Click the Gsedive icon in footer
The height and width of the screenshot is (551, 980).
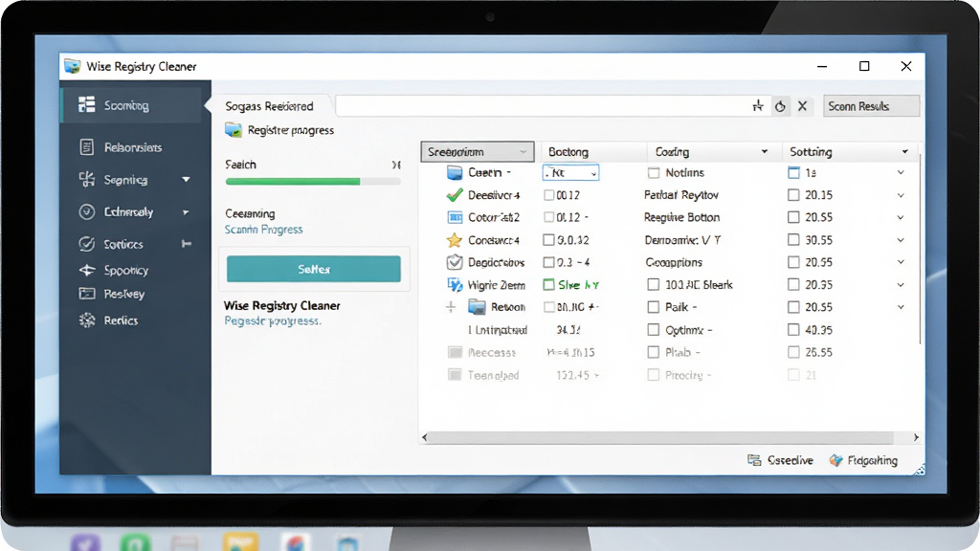click(754, 460)
